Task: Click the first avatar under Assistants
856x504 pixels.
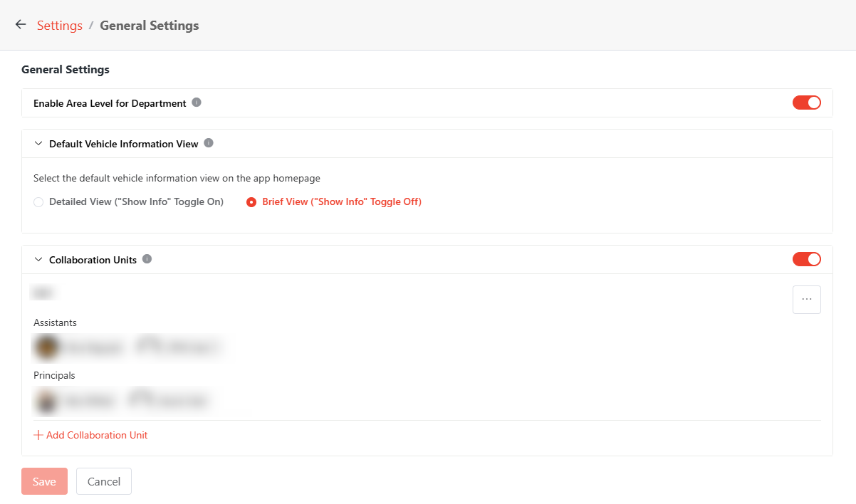Action: click(47, 347)
